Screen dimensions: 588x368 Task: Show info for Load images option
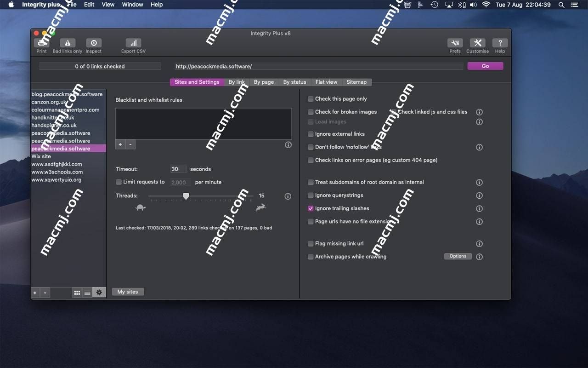click(x=479, y=122)
